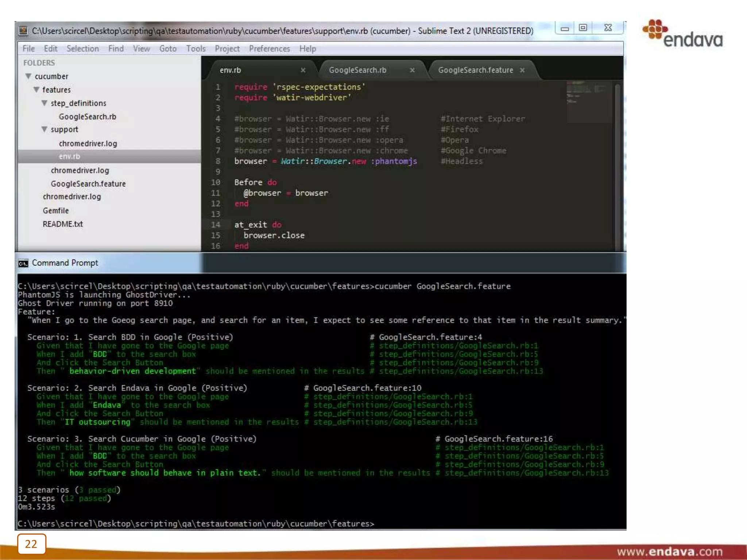This screenshot has height=560, width=747.
Task: Close the GoogleSearch.feature tab
Action: click(522, 70)
